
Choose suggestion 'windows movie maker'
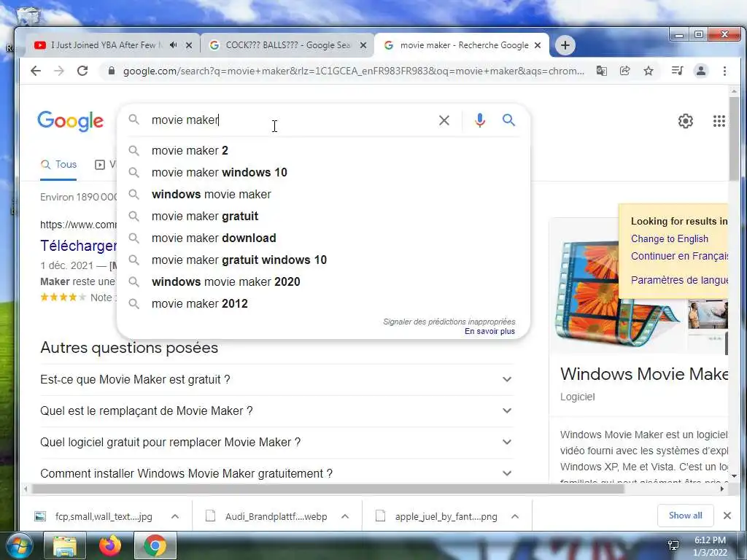click(323, 194)
